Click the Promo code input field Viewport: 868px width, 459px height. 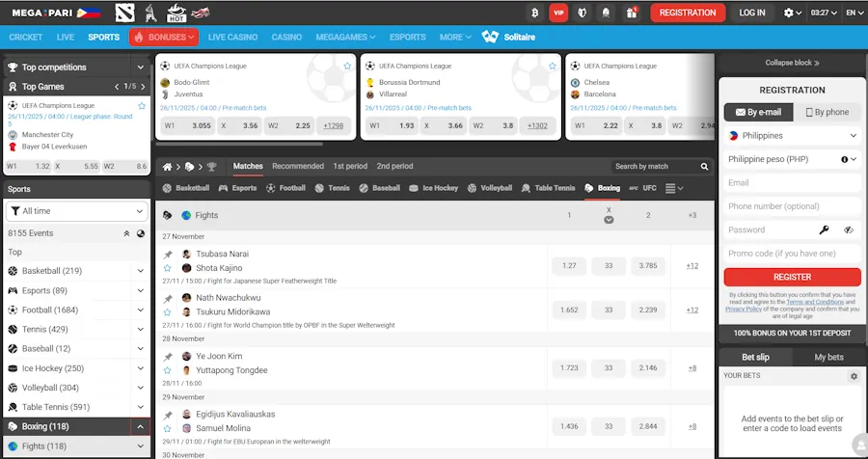coord(792,254)
